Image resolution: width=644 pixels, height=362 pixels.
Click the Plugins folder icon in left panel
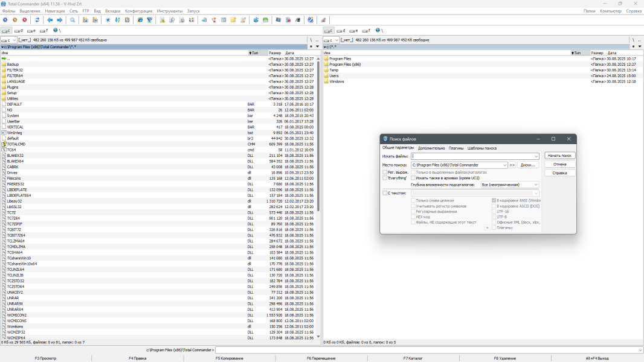tap(4, 87)
